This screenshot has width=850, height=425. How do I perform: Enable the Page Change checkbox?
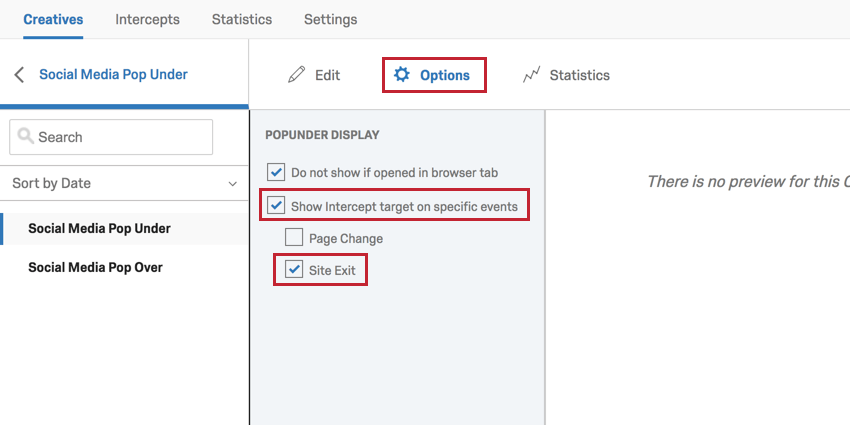click(x=294, y=238)
